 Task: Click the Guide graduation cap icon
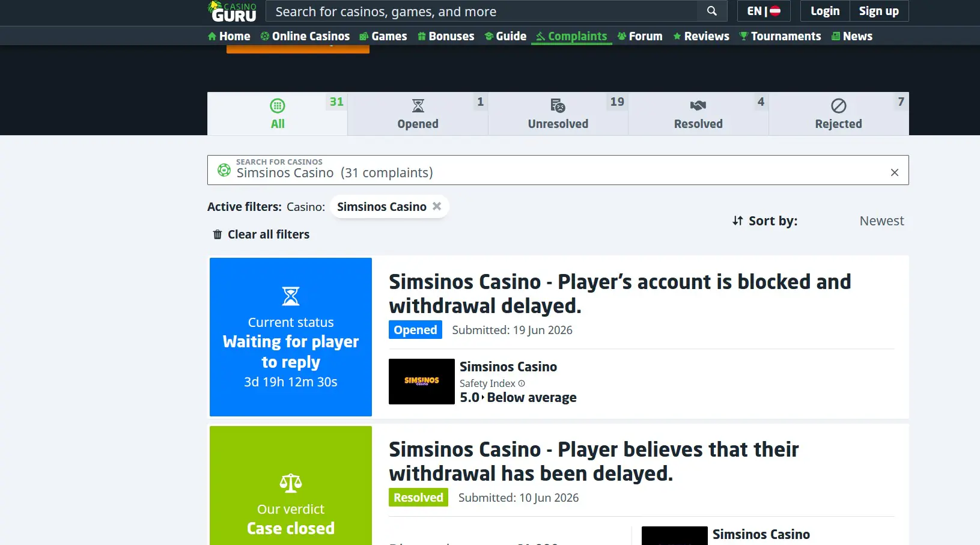click(489, 37)
